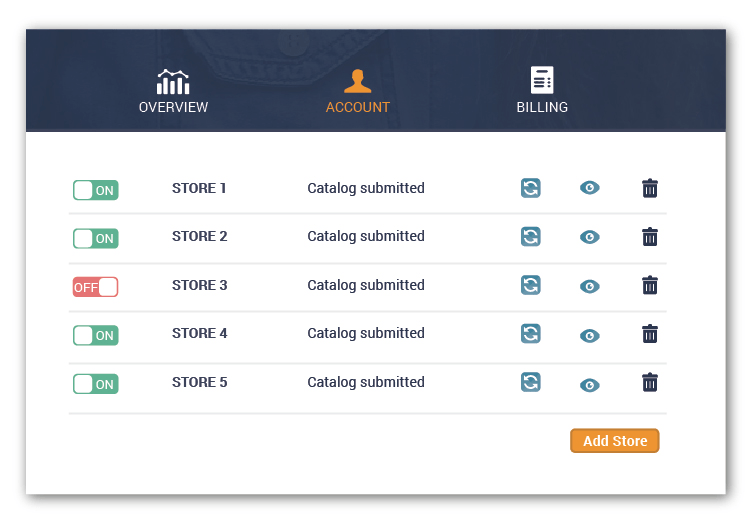Image resolution: width=750 pixels, height=531 pixels.
Task: Click the Billing document icon
Action: [x=542, y=80]
